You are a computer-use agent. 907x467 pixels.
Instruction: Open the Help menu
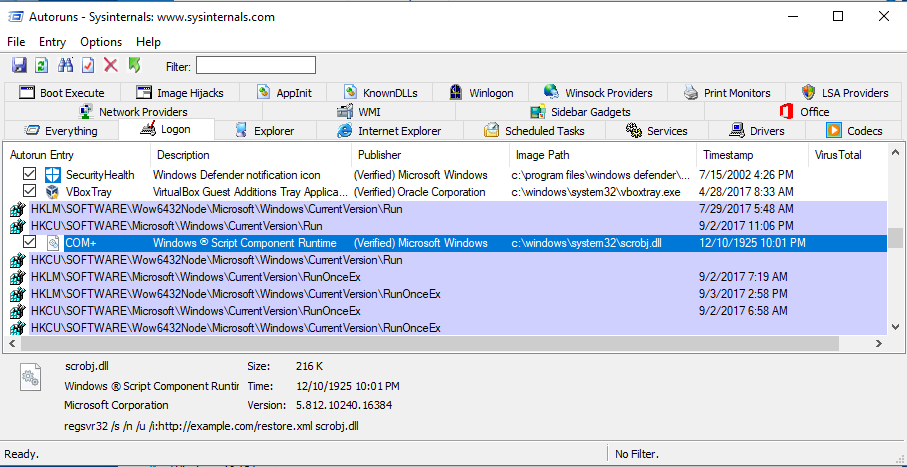click(148, 42)
